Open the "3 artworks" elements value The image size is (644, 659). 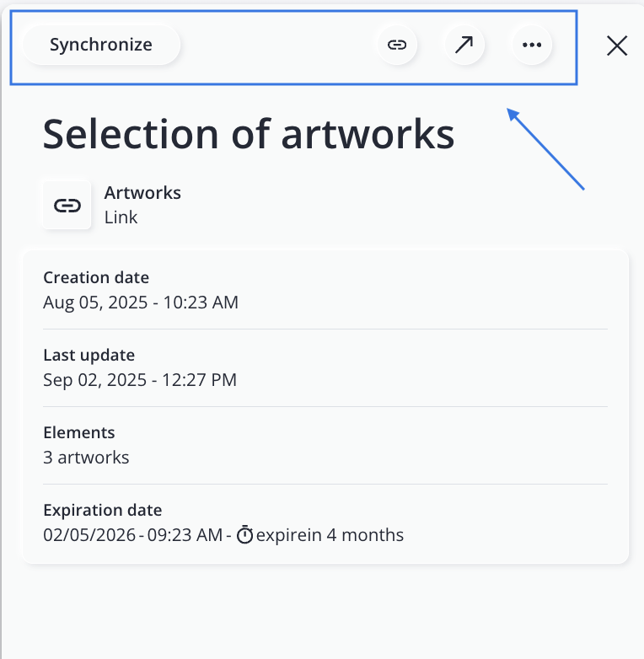click(x=86, y=458)
